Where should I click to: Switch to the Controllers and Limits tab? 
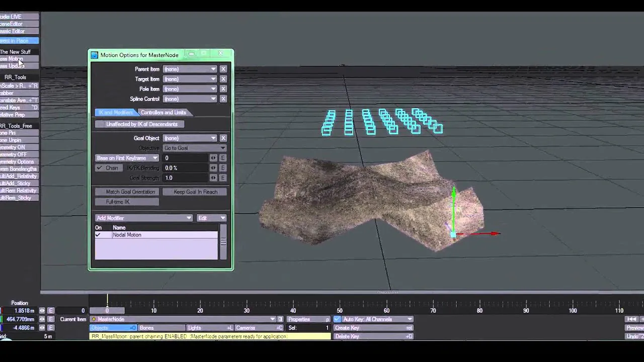tap(164, 113)
